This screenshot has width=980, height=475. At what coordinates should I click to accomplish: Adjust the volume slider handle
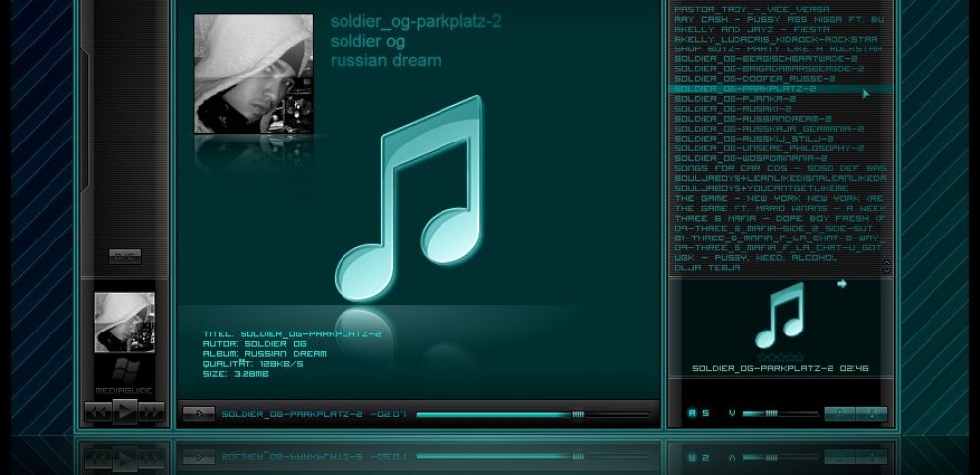click(770, 413)
